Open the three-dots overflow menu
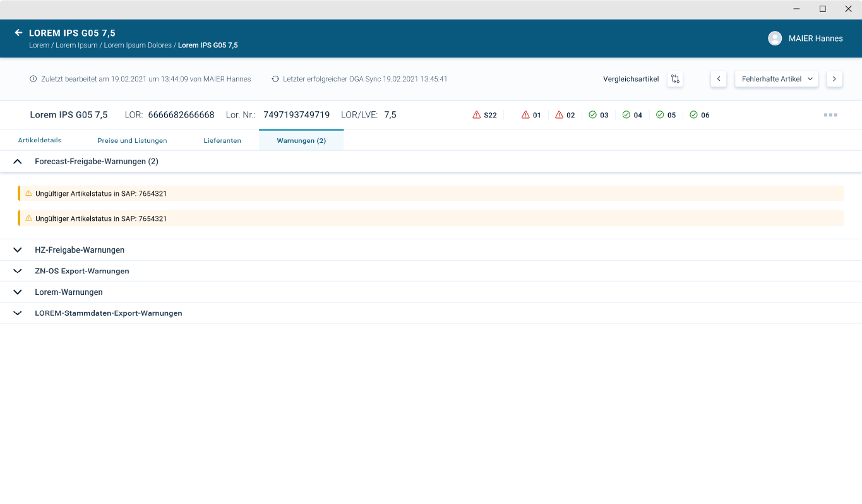 coord(830,114)
